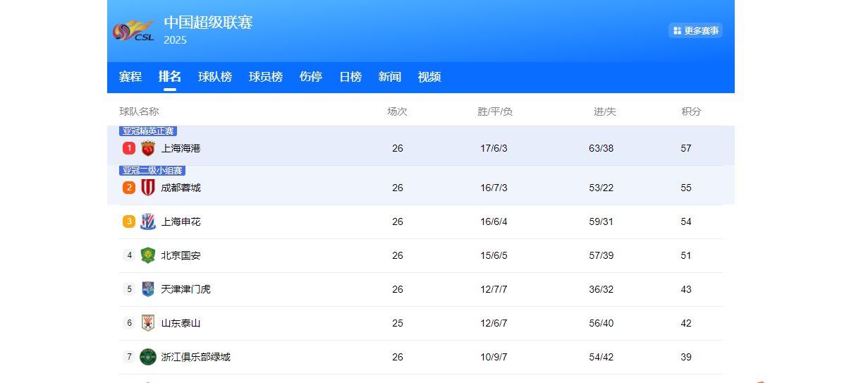Click the 胜/平/负 column header
Screen dimensions: 868x383
pyautogui.click(x=495, y=111)
